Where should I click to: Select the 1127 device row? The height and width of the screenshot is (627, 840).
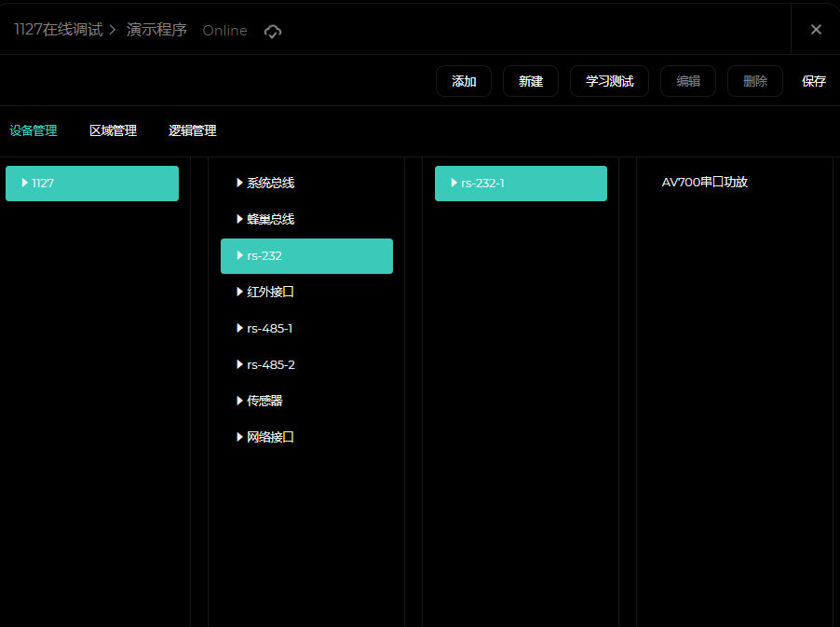[92, 184]
